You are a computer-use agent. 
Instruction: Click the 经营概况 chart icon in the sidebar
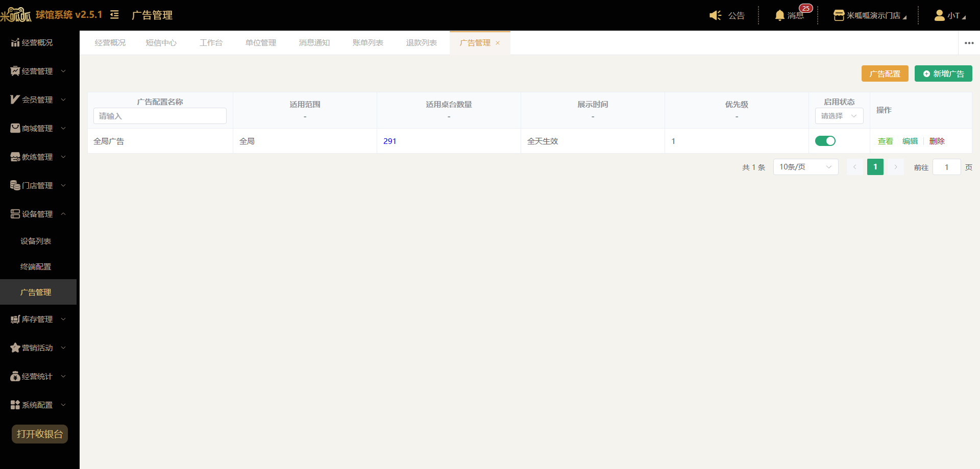[x=15, y=42]
